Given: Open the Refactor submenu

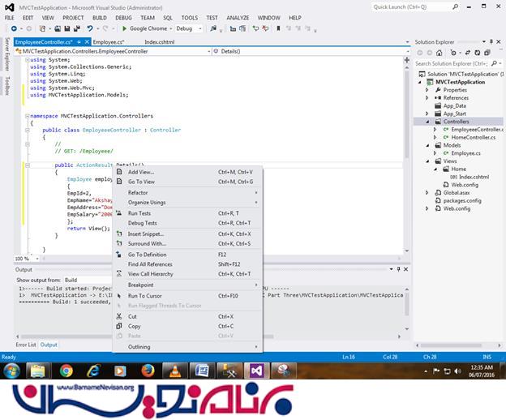Looking at the screenshot, I should pos(138,193).
